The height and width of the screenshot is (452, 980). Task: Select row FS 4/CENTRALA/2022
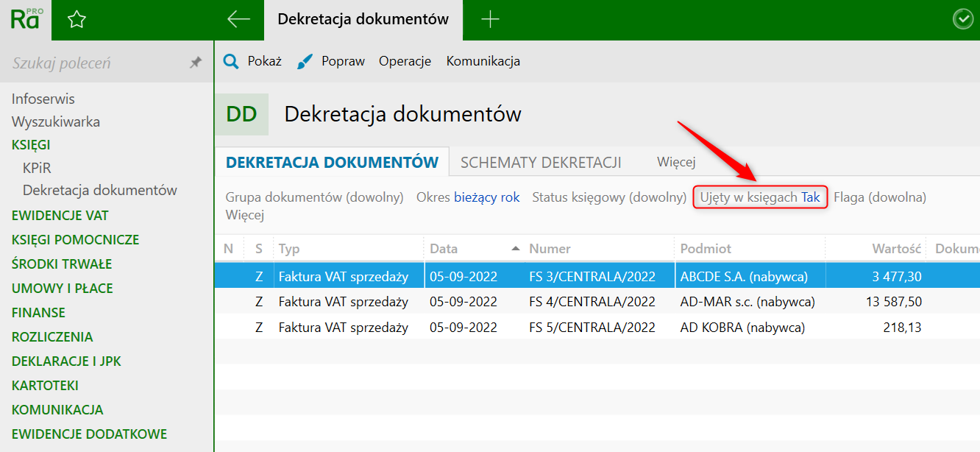pyautogui.click(x=597, y=302)
